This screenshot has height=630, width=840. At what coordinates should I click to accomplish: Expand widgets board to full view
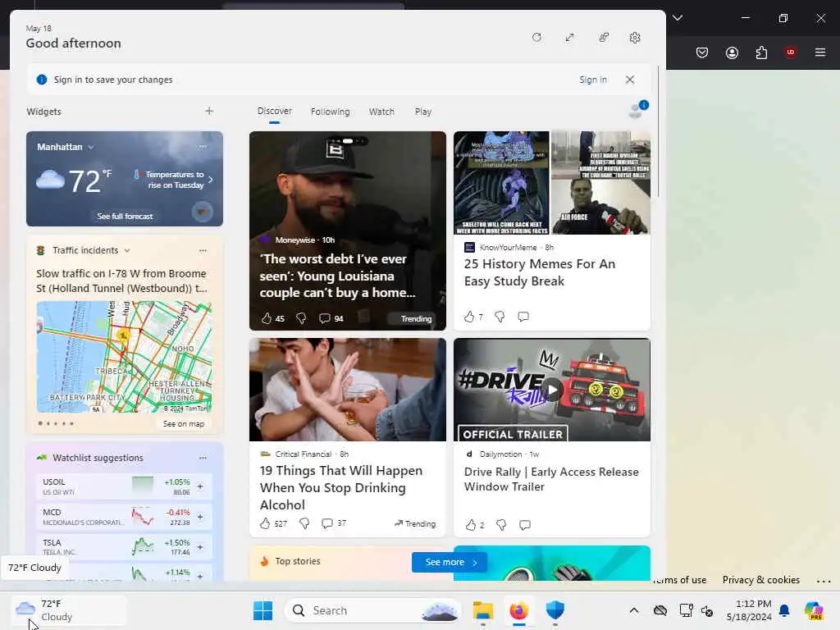tap(570, 38)
